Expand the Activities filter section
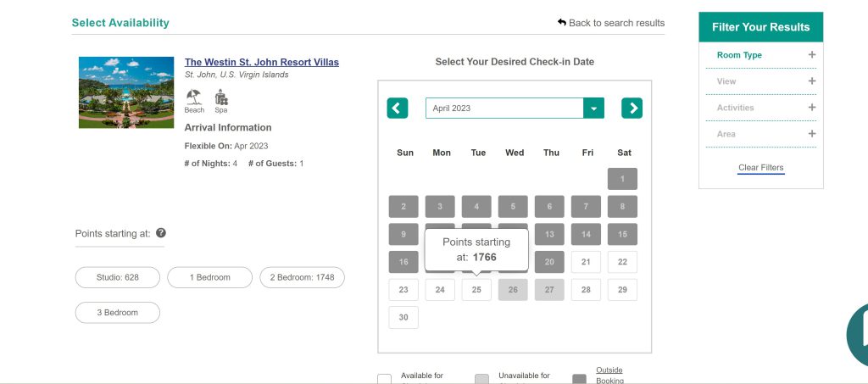The image size is (868, 384). (811, 108)
